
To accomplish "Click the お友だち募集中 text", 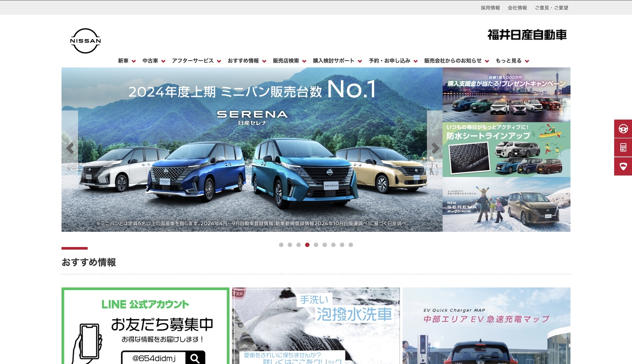I will [162, 324].
